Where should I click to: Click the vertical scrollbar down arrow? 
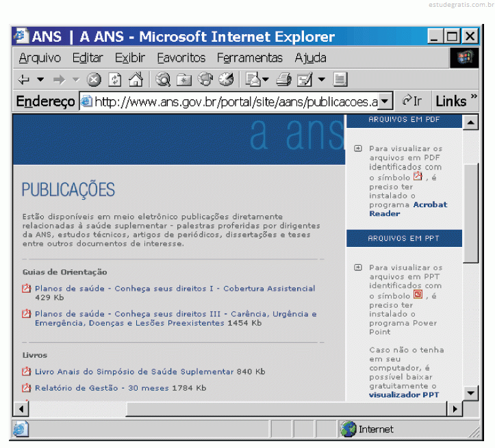click(470, 393)
